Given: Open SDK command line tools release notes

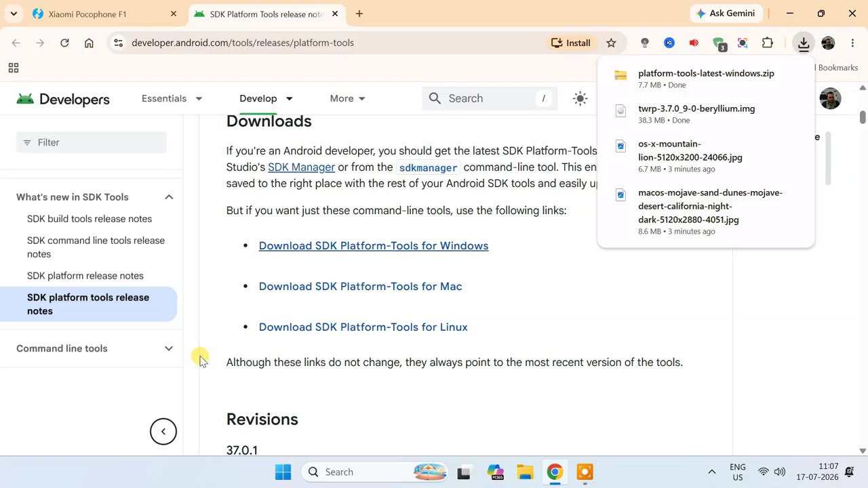Looking at the screenshot, I should click(96, 247).
